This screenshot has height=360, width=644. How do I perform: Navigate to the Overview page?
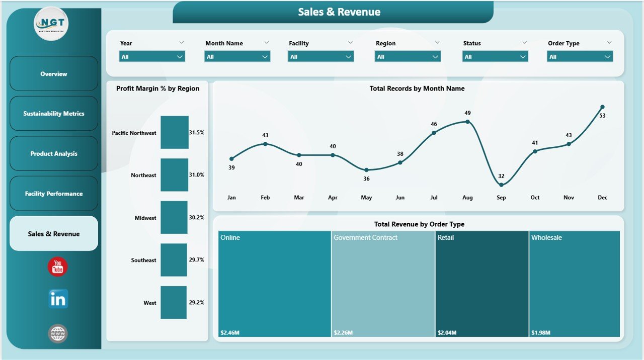(53, 73)
